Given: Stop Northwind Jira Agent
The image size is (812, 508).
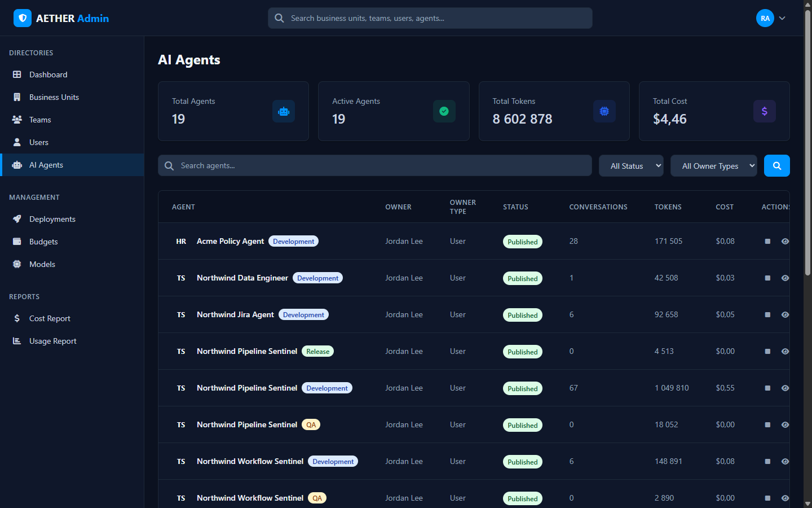Looking at the screenshot, I should 767,314.
